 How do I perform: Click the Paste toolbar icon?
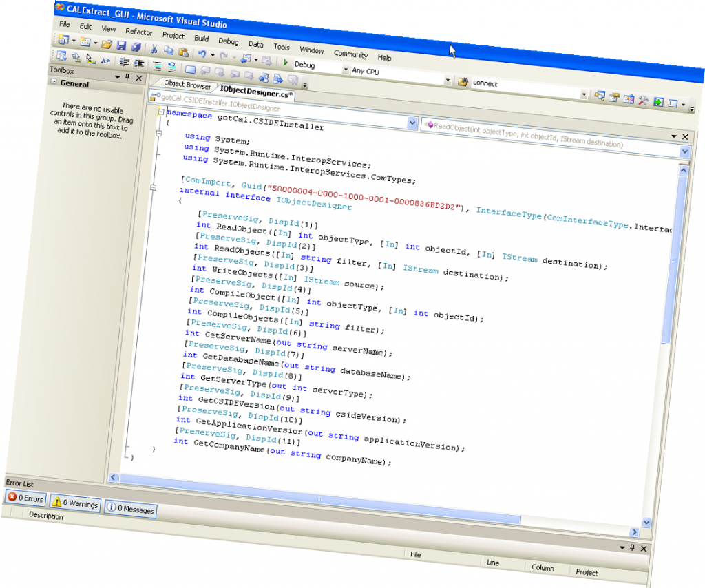tap(185, 52)
